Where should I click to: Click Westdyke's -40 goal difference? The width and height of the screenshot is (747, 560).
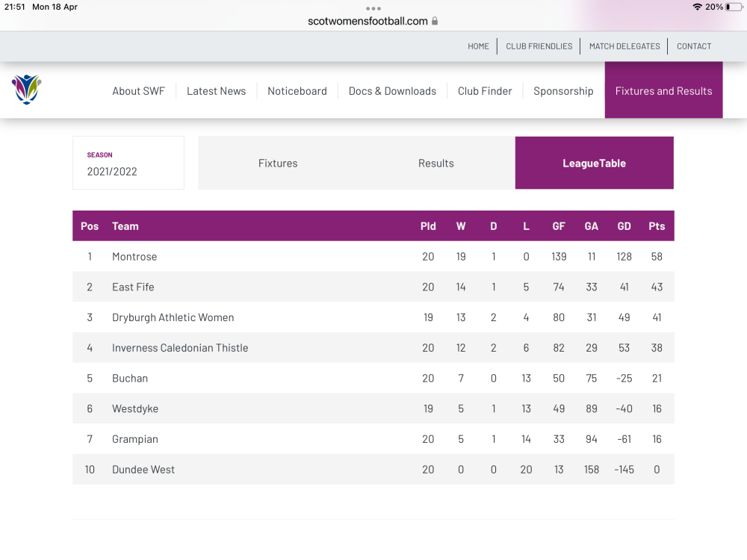(x=624, y=409)
